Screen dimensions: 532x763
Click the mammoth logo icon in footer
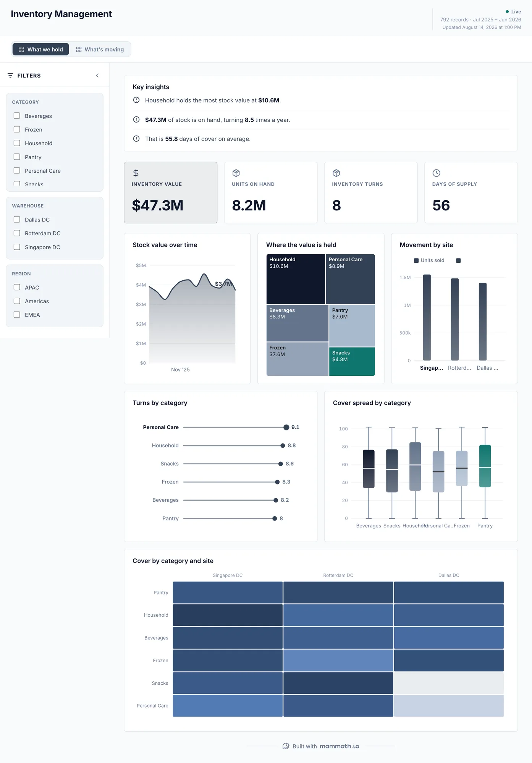click(286, 746)
